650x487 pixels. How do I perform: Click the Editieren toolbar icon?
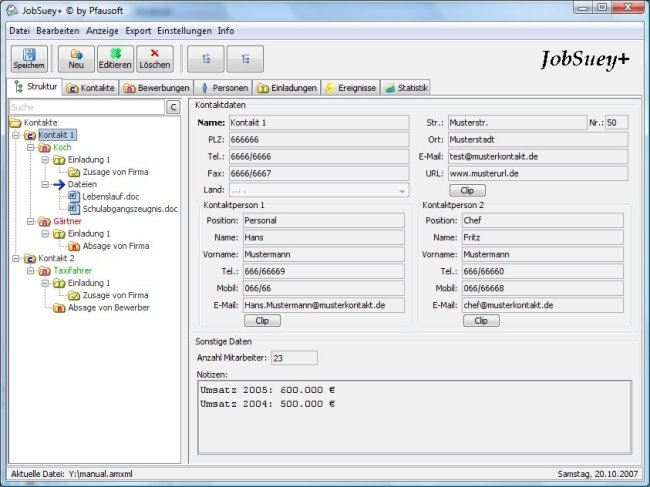point(115,58)
